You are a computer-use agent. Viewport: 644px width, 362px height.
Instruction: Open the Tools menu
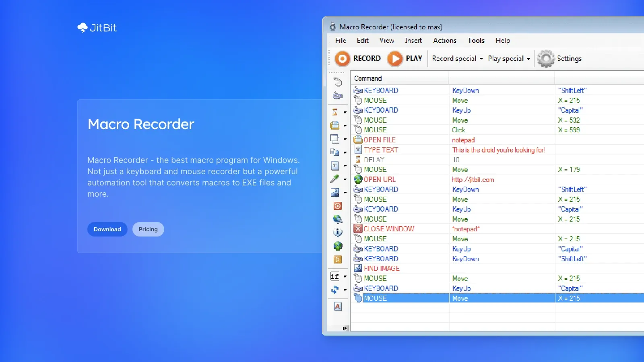476,41
